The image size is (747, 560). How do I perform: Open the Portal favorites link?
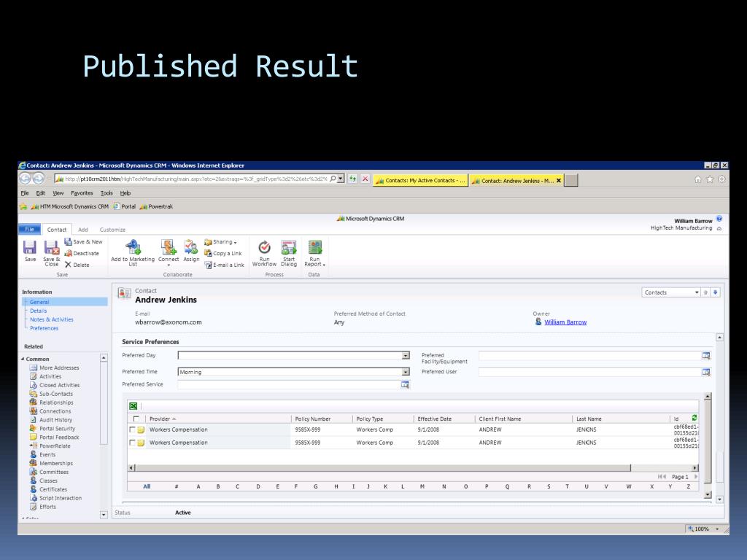[x=124, y=206]
